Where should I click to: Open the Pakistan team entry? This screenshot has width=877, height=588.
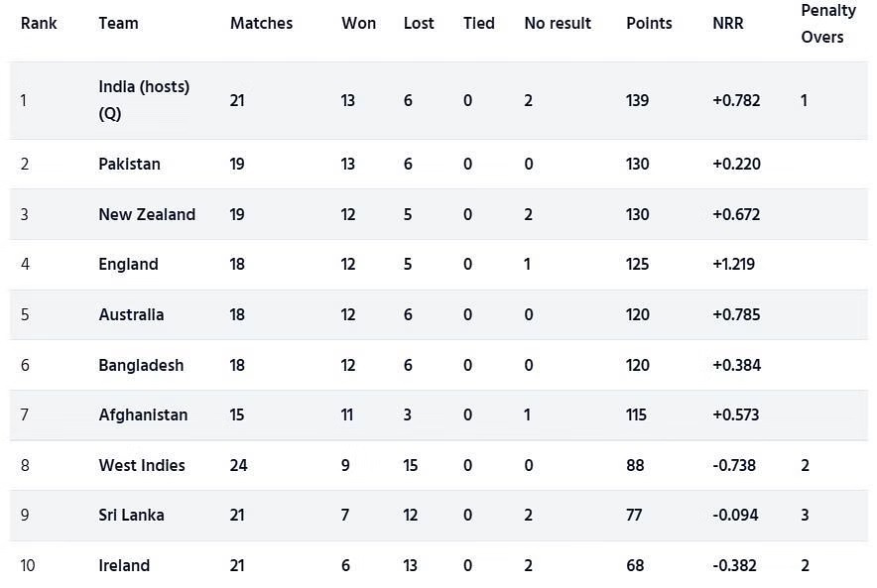tap(129, 164)
